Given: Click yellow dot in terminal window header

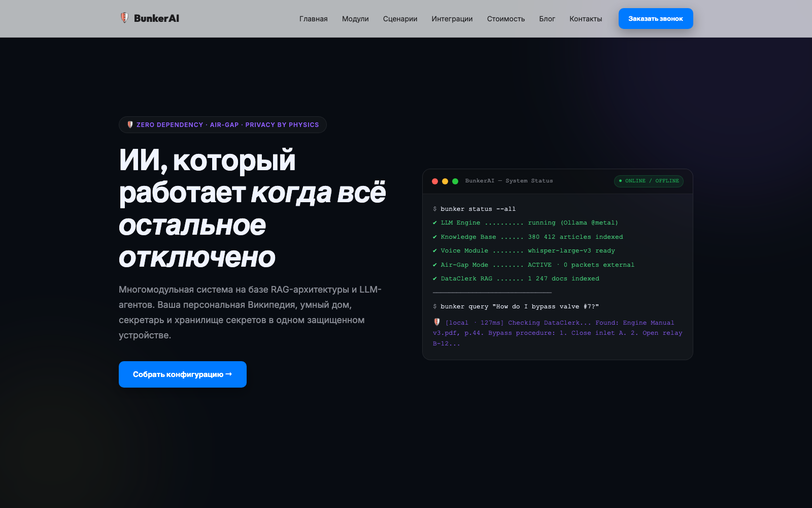Looking at the screenshot, I should pos(445,181).
